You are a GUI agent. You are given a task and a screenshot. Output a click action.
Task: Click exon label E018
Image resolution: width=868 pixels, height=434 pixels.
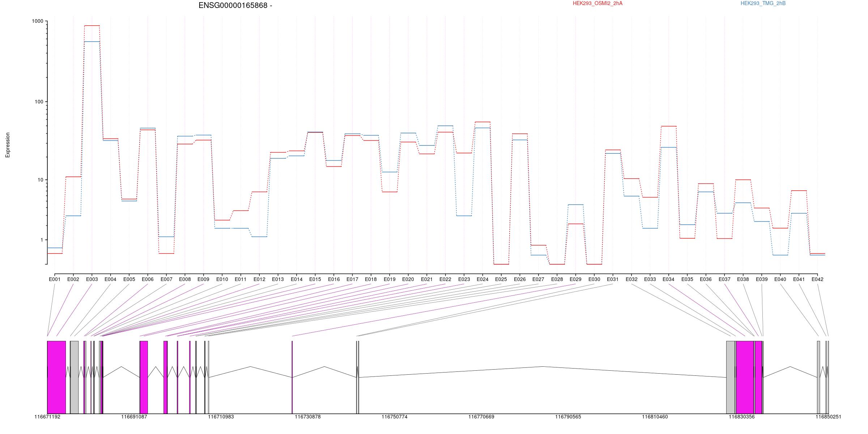(x=371, y=280)
